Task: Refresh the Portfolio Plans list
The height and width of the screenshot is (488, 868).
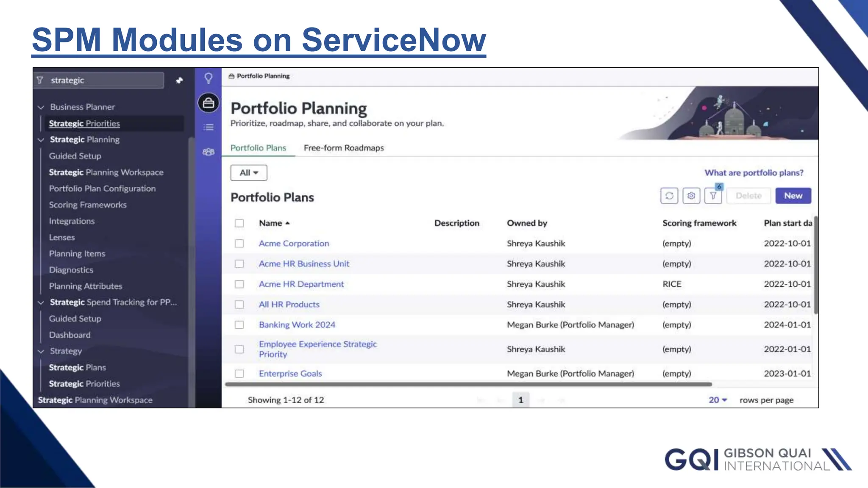Action: 669,196
